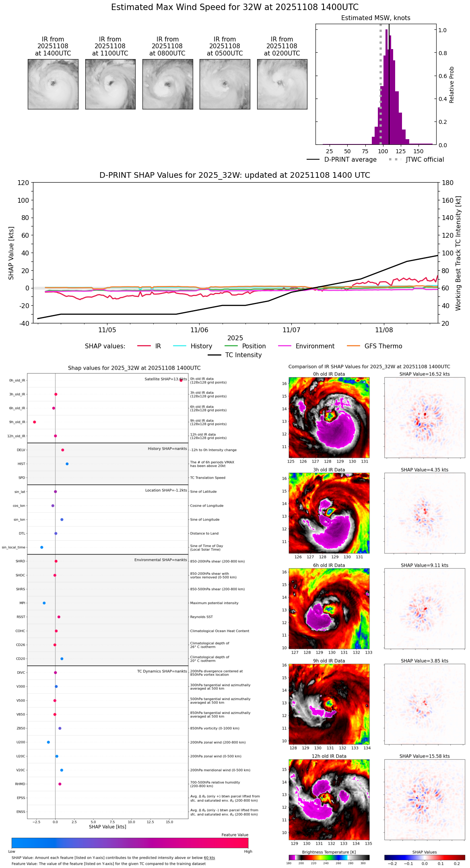Click the sin_local_time feature label
Screen dimensions: 470x868
point(14,547)
